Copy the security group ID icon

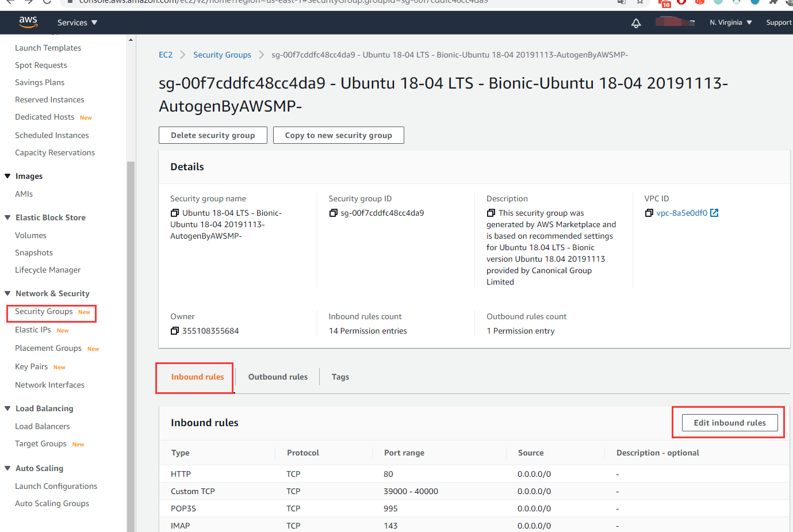(333, 213)
